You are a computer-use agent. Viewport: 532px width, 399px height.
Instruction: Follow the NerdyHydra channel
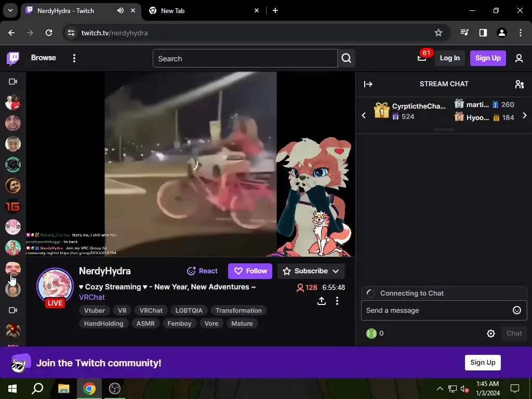[250, 271]
